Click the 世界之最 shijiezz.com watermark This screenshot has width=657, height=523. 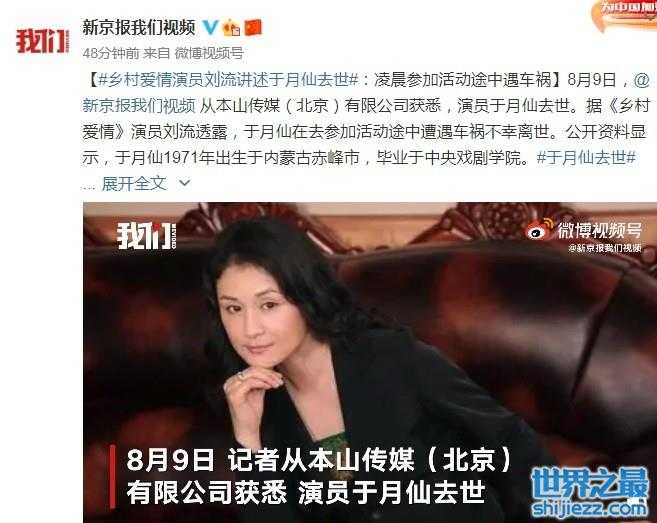pyautogui.click(x=591, y=493)
